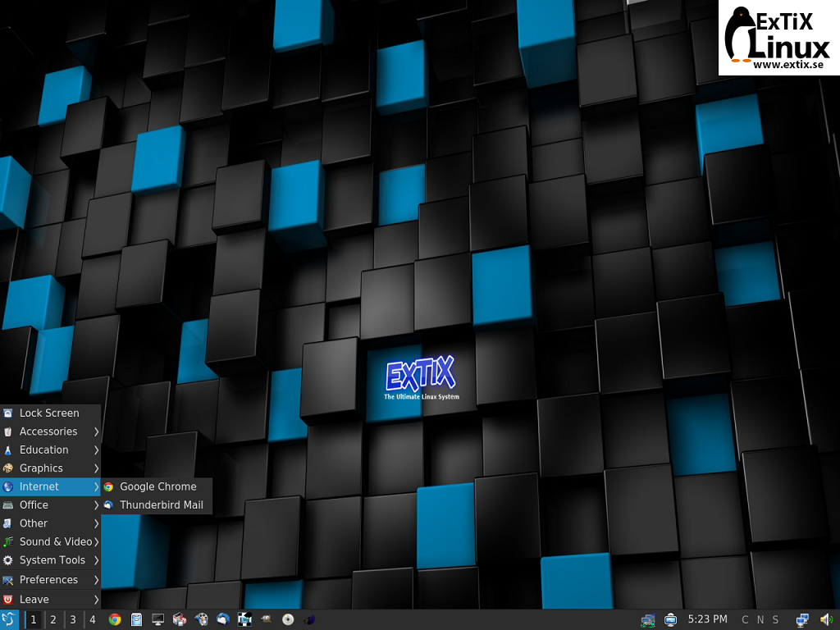Click the Lock Screen icon in menu
The image size is (840, 630).
8,413
